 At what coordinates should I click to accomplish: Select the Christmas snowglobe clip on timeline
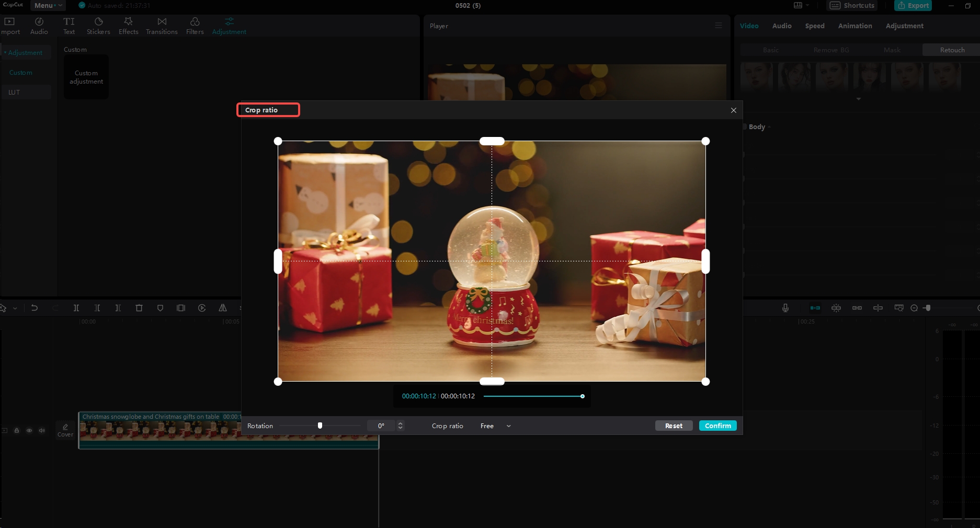pyautogui.click(x=229, y=430)
